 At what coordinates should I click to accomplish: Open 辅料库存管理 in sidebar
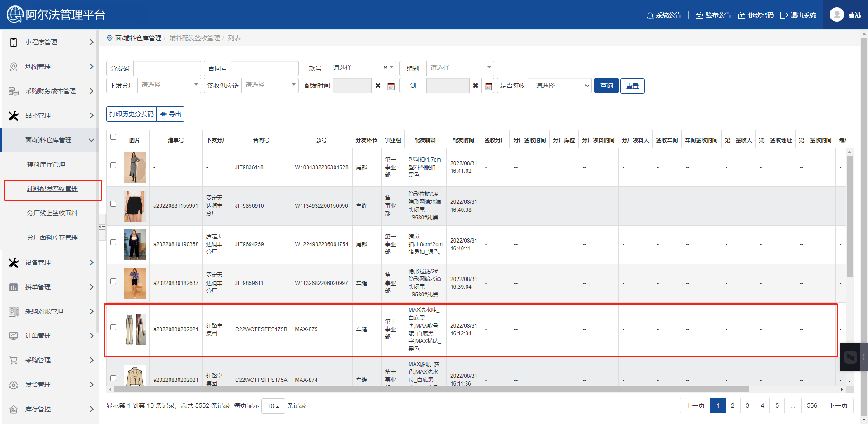click(46, 164)
